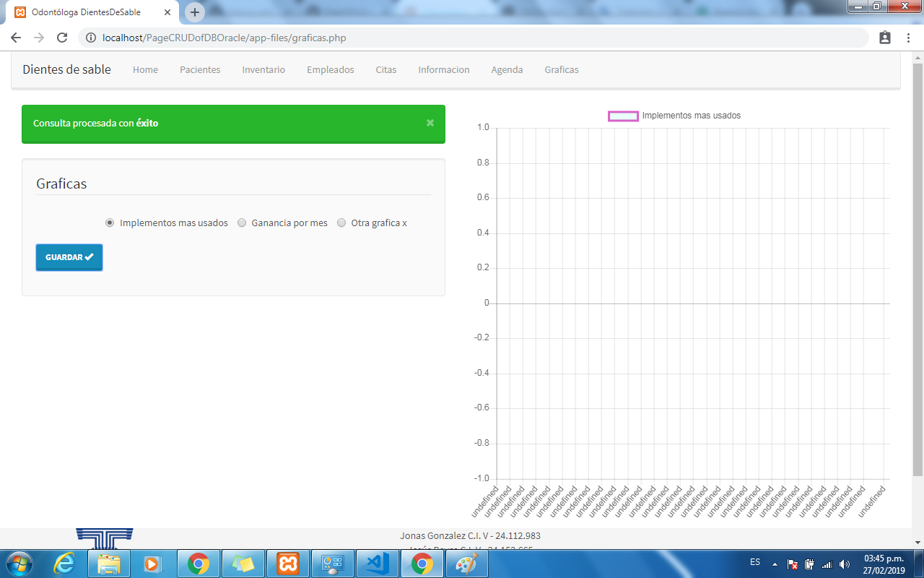
Task: Click the chart legend label text
Action: [x=692, y=116]
